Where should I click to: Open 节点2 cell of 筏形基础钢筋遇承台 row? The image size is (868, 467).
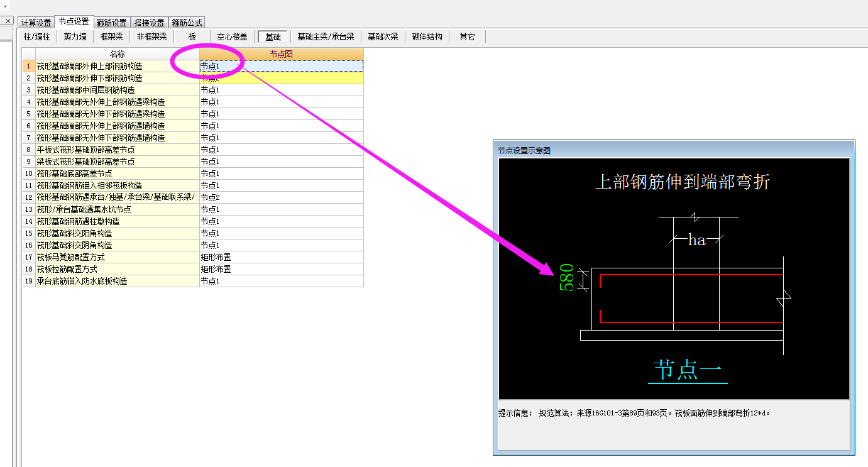pos(282,197)
